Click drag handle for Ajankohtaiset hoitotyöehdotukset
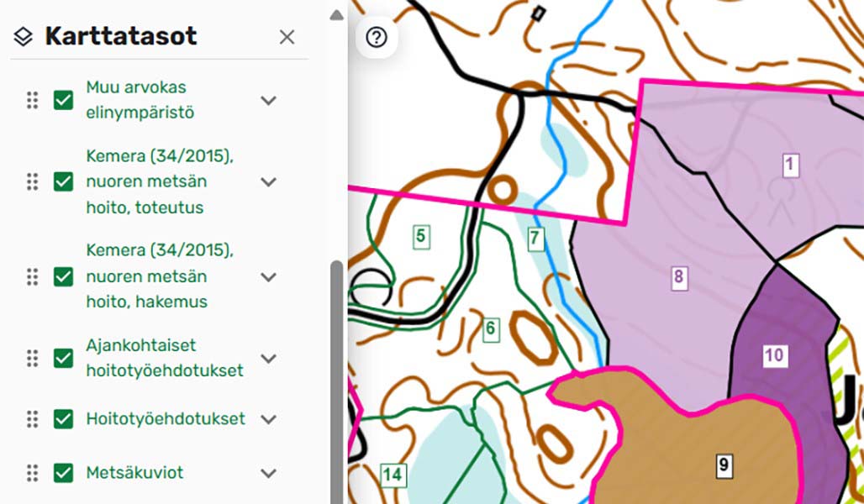This screenshot has height=504, width=864. pos(32,359)
